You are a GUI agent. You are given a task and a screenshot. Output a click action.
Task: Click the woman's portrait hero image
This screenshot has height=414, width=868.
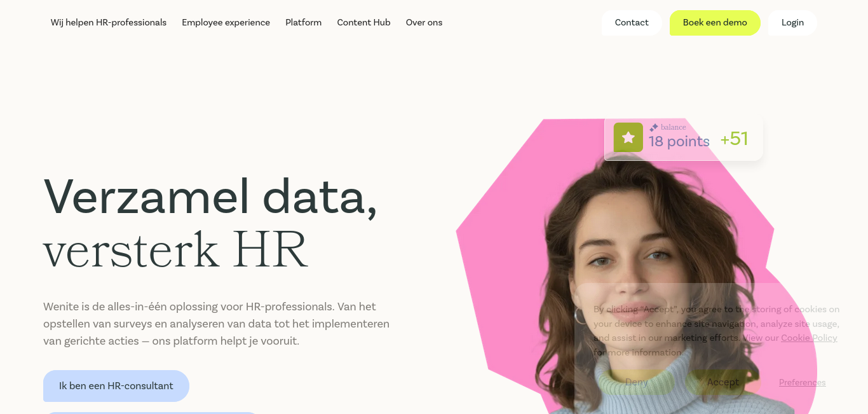[x=635, y=267]
